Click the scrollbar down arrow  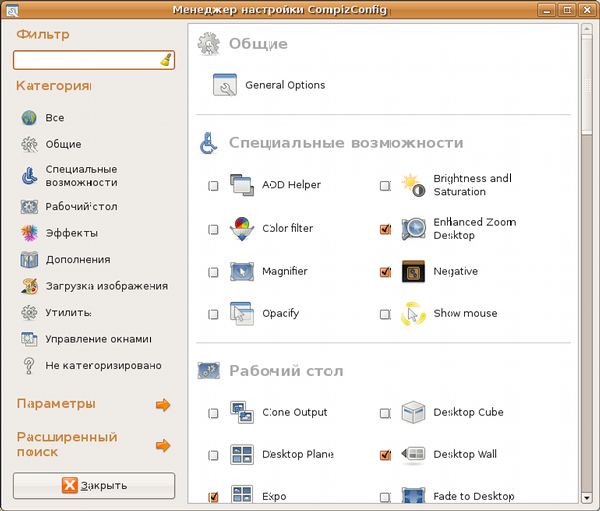pyautogui.click(x=586, y=498)
